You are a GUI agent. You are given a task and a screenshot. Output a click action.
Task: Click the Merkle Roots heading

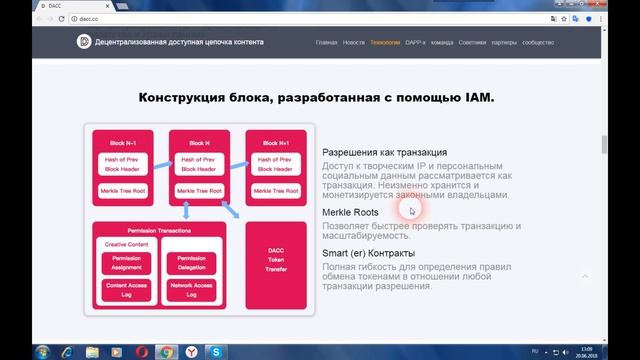pos(350,212)
